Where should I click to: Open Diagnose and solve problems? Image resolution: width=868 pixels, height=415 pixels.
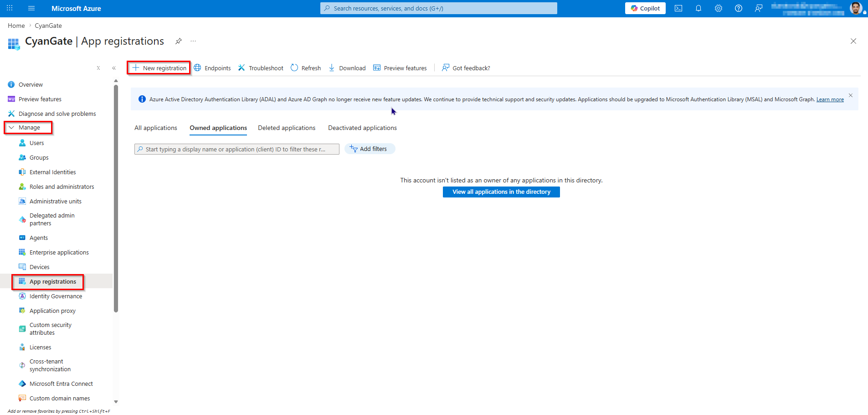tap(56, 114)
